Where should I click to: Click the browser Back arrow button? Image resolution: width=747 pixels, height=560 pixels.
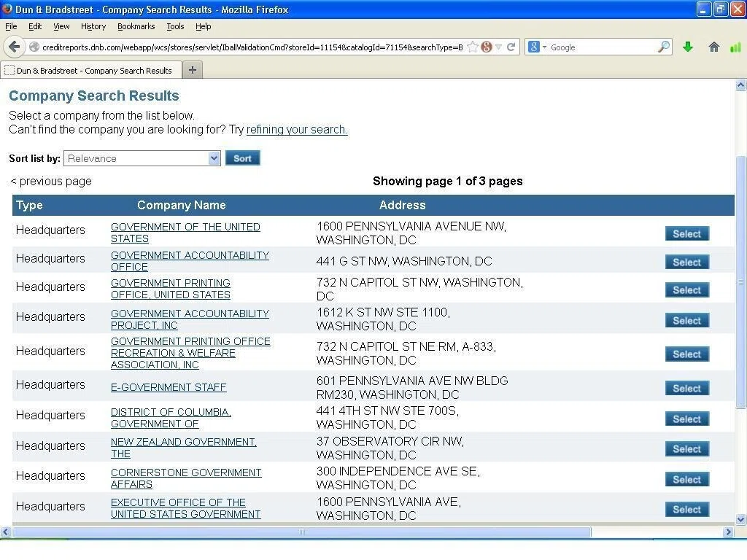point(15,47)
